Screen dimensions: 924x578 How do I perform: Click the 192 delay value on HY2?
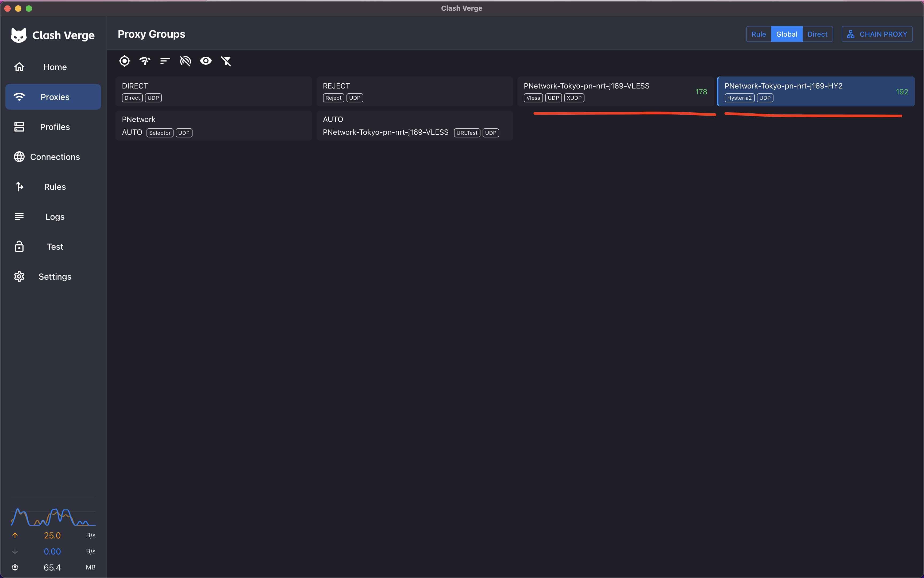(902, 92)
